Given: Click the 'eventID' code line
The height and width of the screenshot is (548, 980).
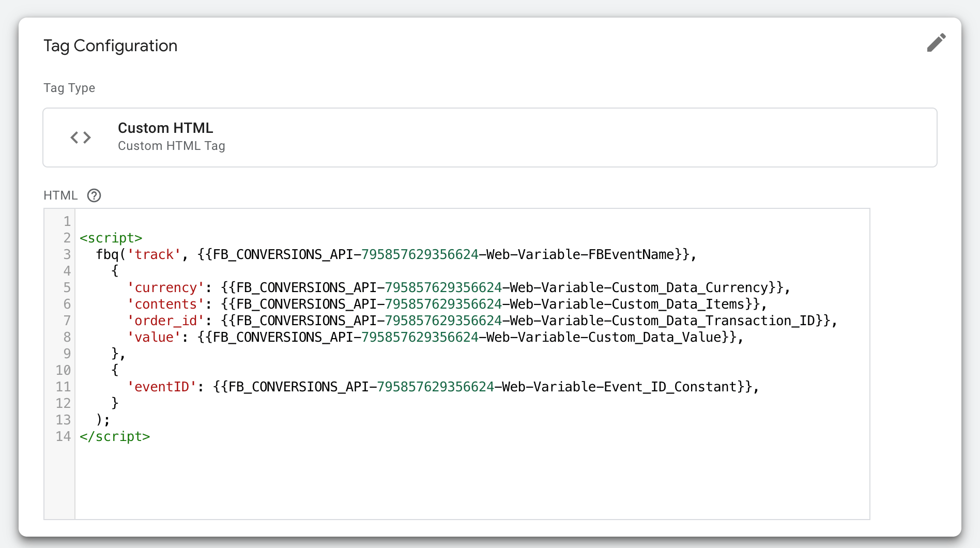Looking at the screenshot, I should click(x=443, y=387).
